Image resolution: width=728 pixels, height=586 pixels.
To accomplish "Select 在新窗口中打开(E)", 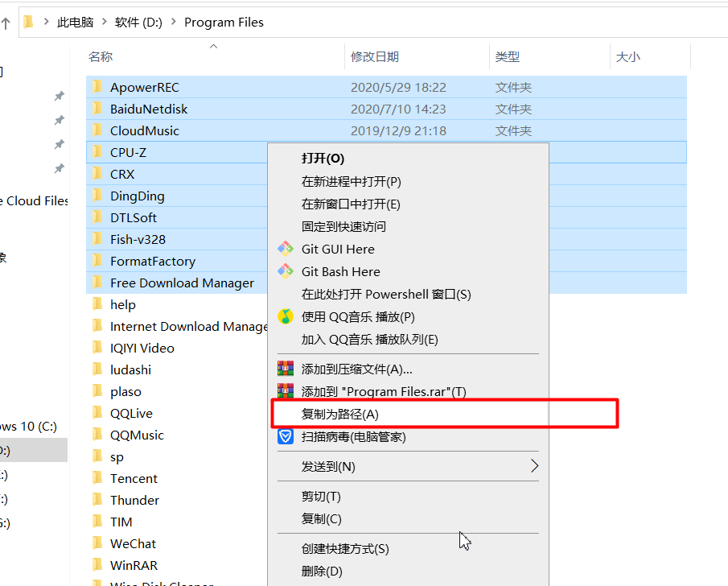I will pos(351,204).
